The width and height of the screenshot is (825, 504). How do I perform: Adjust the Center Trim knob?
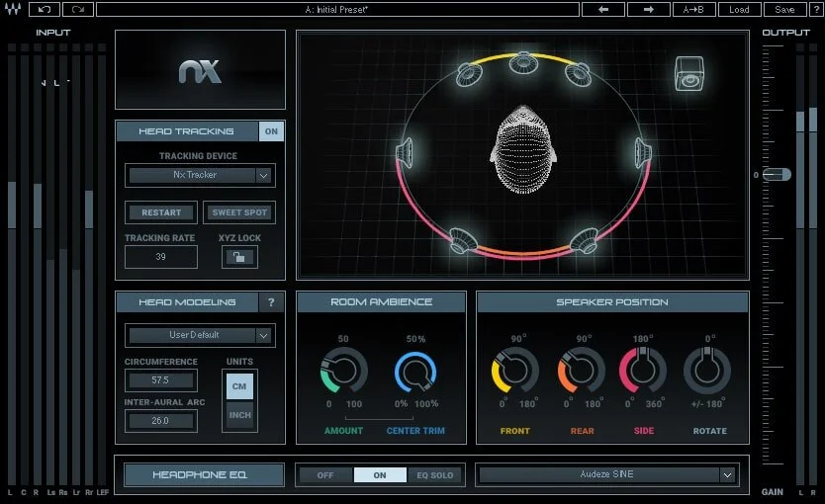(415, 371)
